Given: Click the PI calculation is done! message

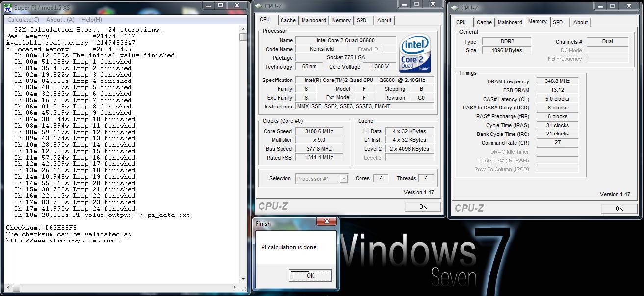Looking at the screenshot, I should click(289, 247).
